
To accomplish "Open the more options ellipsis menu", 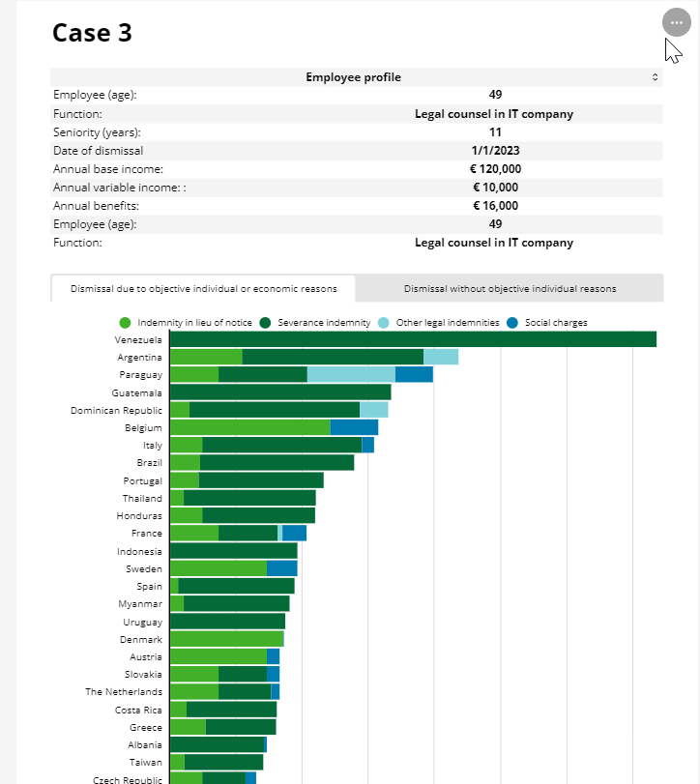I will [x=675, y=22].
